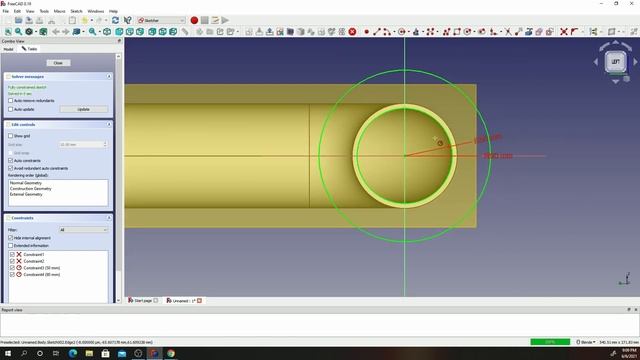This screenshot has width=640, height=360.
Task: Click the isometric view icon
Action: 107,32
